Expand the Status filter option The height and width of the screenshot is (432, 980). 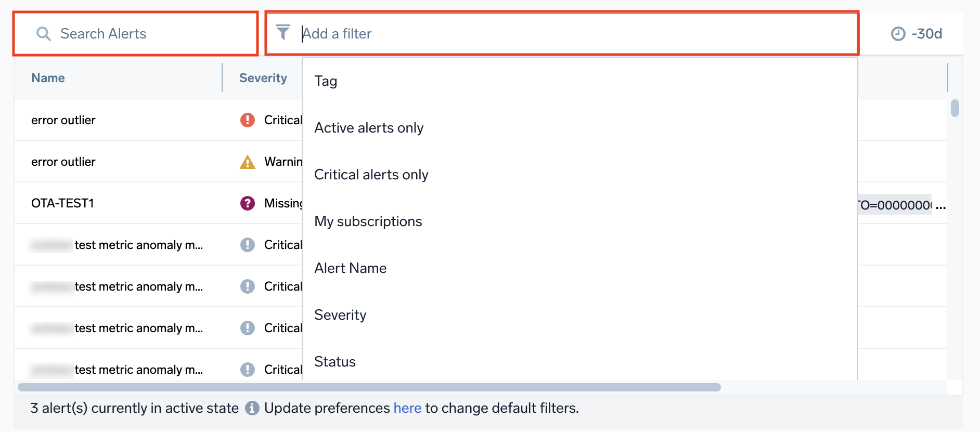point(335,362)
